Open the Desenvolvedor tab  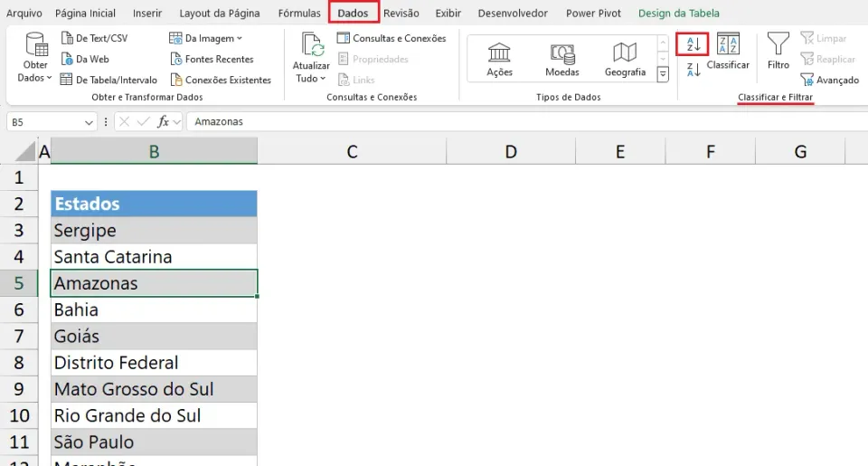point(513,13)
